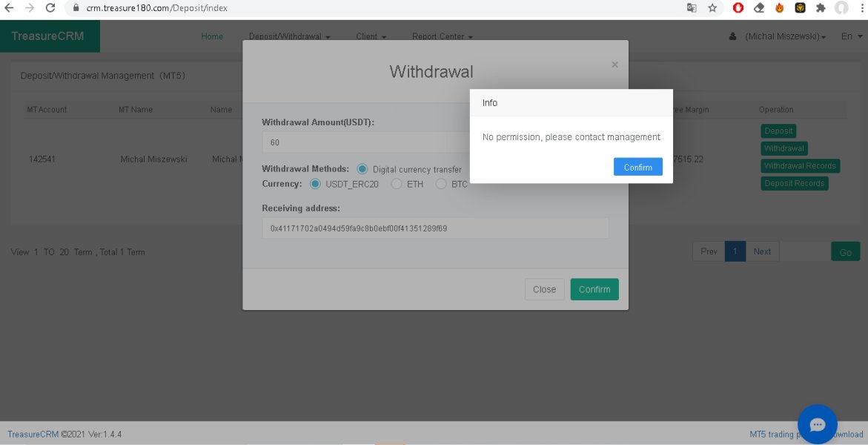Open the flame extension icon
This screenshot has height=445, width=868.
780,7
